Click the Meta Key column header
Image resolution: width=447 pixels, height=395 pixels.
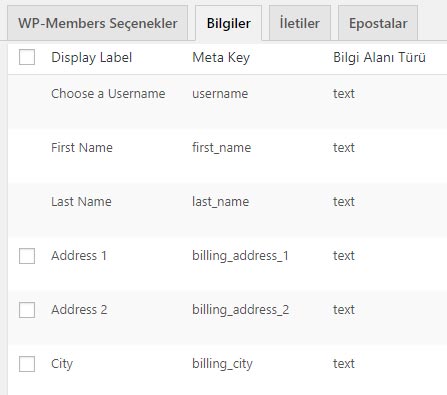(221, 57)
